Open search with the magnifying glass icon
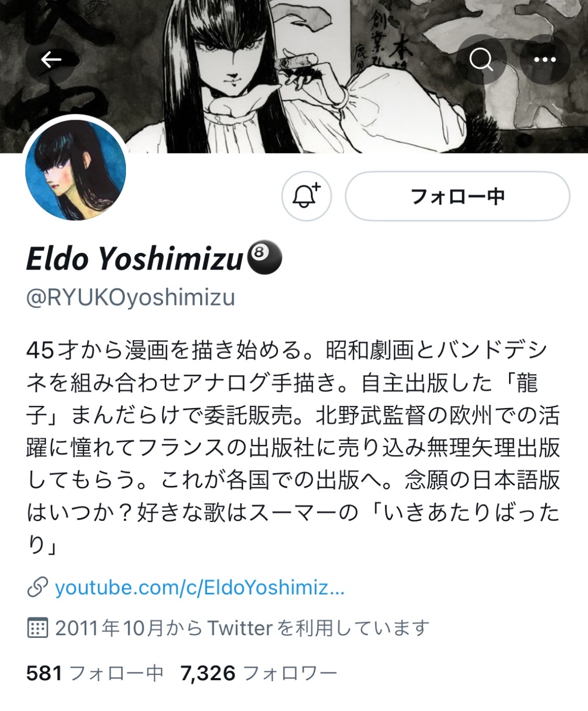The image size is (588, 711). 481,60
